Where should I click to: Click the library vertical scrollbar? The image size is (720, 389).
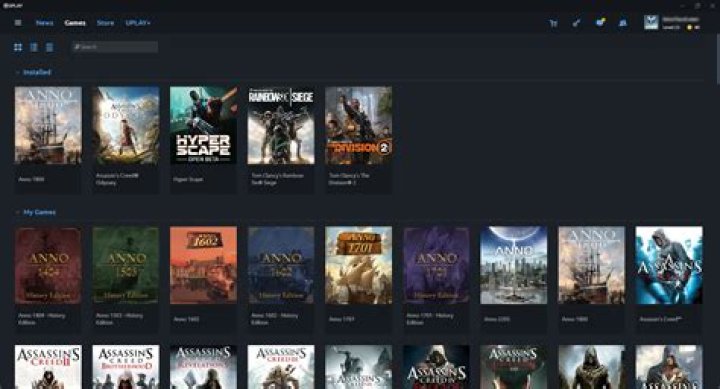click(x=717, y=60)
